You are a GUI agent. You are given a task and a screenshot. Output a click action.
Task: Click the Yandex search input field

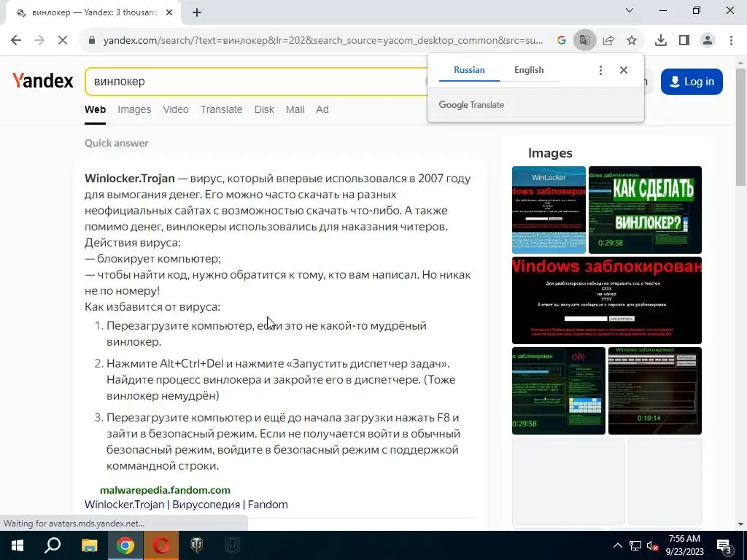coord(256,82)
